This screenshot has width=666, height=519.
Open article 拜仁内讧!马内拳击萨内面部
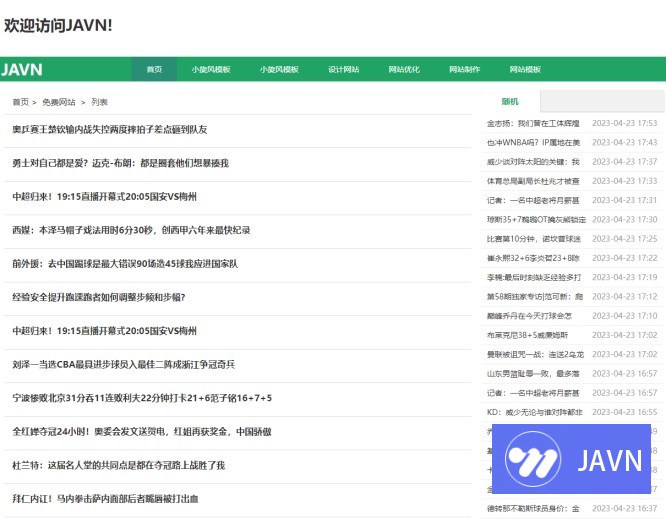click(105, 499)
